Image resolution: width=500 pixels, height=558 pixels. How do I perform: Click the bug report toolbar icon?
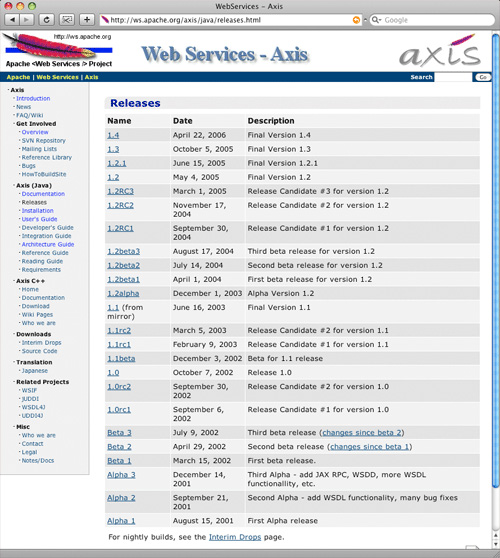coord(67,20)
